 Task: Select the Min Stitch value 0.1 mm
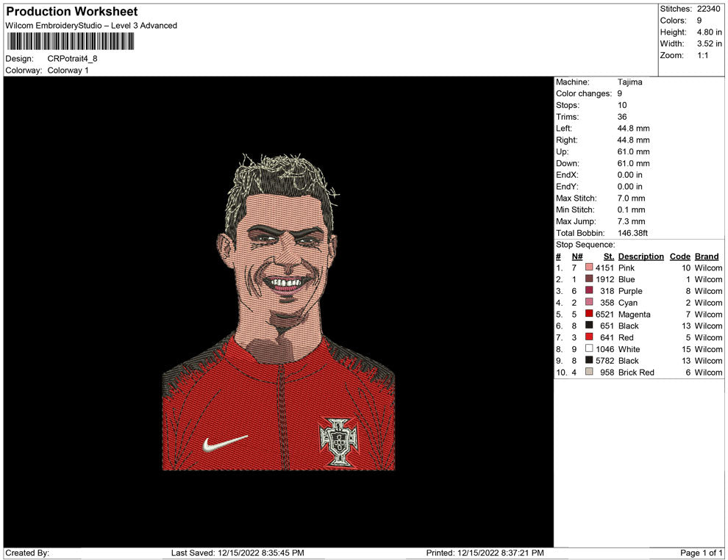(x=631, y=209)
